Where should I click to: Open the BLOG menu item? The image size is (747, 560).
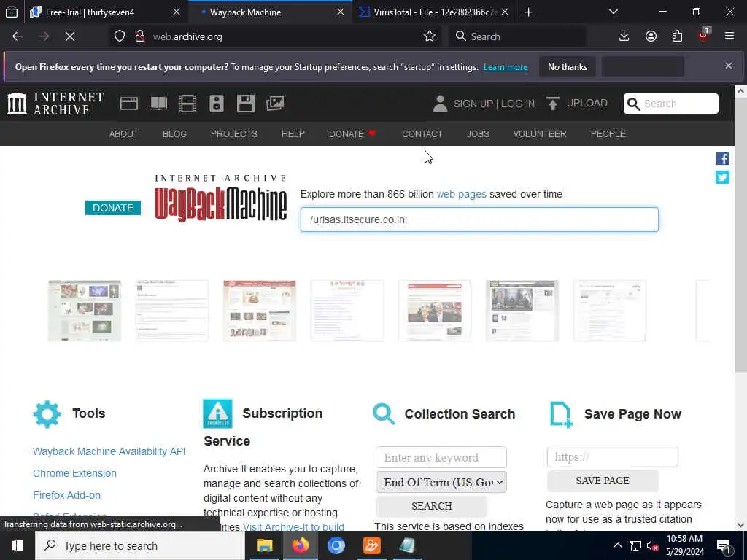click(x=175, y=134)
